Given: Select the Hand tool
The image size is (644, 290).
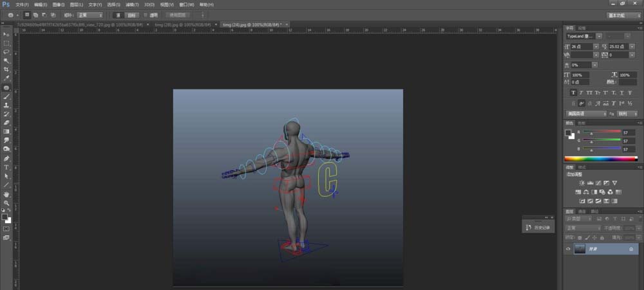Looking at the screenshot, I should tap(6, 194).
